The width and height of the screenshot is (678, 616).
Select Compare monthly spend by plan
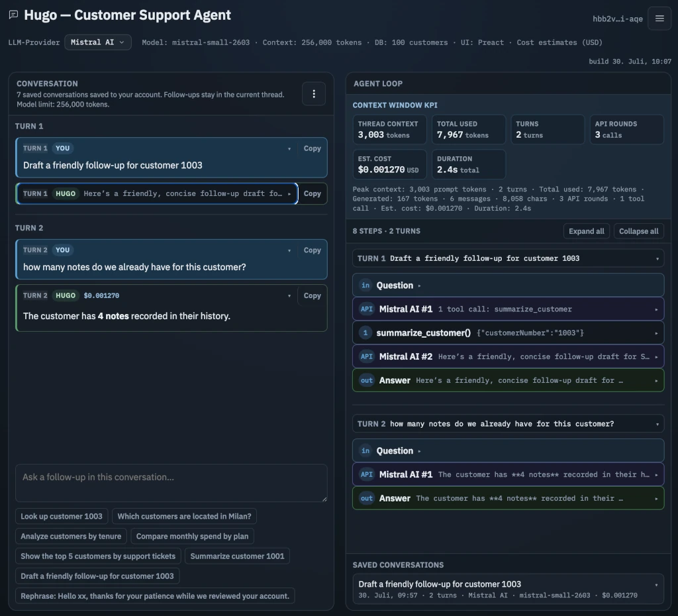coord(193,536)
